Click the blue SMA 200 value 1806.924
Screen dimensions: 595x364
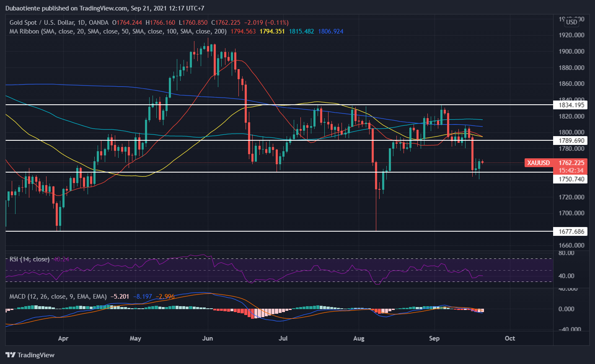click(x=331, y=31)
